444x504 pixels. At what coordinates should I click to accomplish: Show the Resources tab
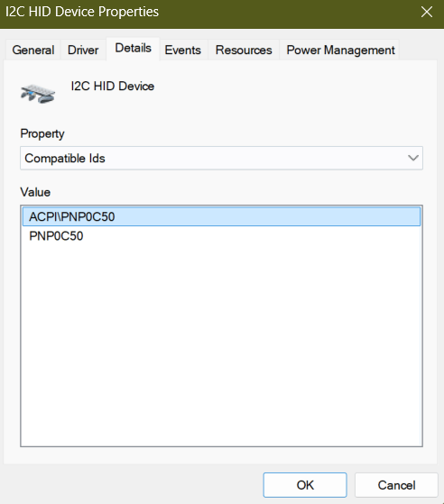point(244,50)
